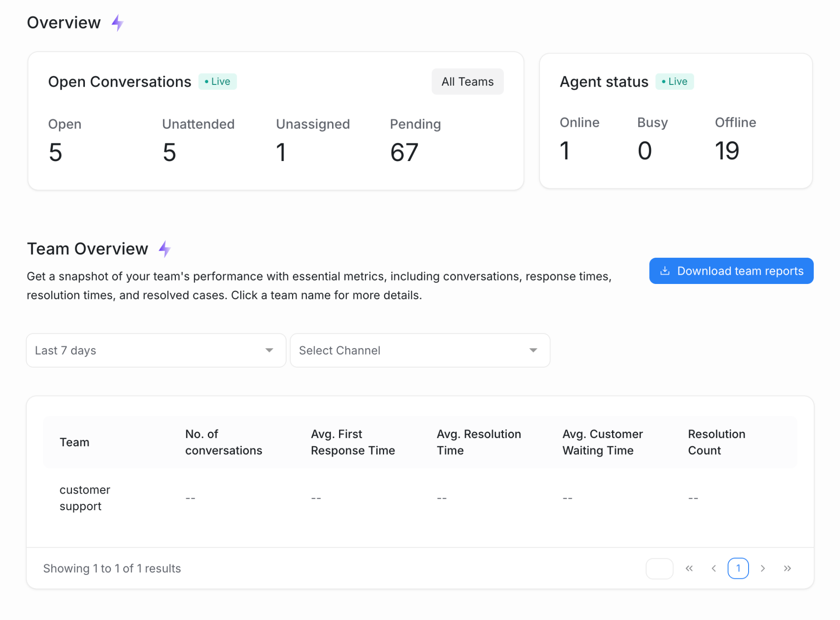
Task: Open the customer support team details
Action: click(x=85, y=498)
